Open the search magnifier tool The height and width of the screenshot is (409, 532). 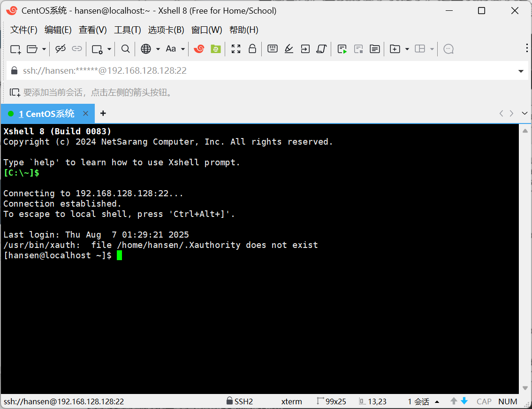125,49
